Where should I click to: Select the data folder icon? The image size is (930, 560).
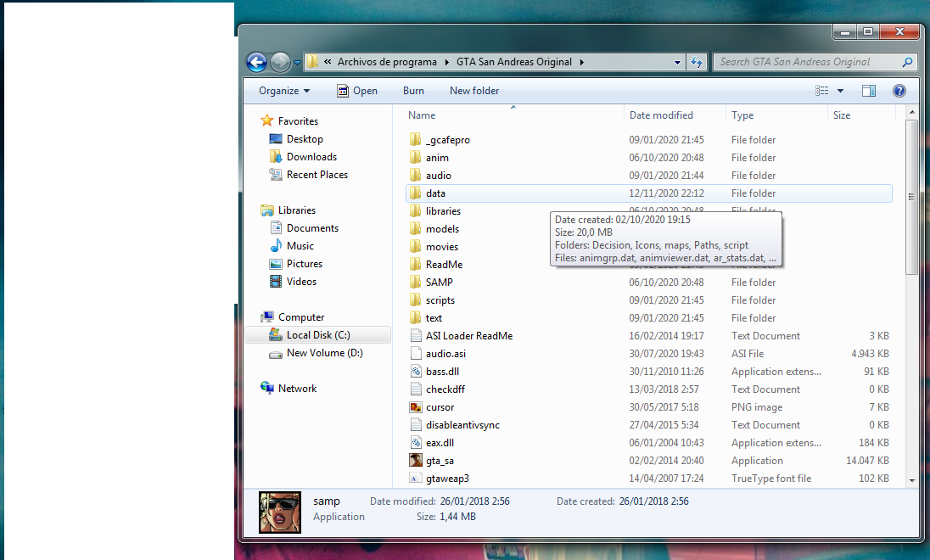click(415, 193)
